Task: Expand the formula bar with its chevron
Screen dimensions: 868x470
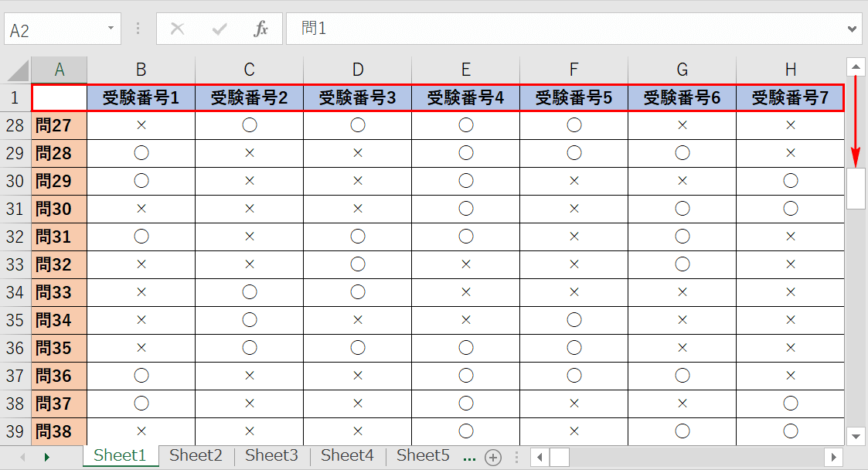Action: [850, 29]
